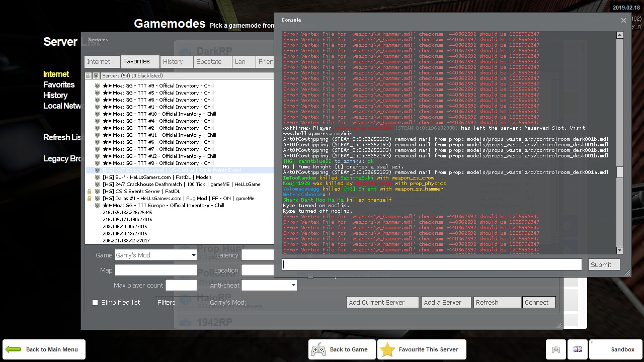Viewport: 644px width, 362px height.
Task: Open the Game filter dropdown
Action: [x=156, y=255]
